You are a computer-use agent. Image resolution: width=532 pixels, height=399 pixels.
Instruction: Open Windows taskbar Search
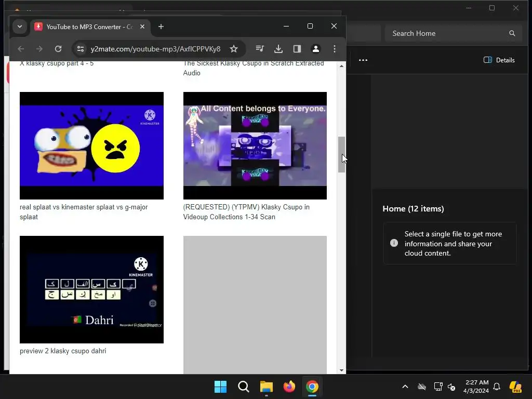tap(243, 387)
